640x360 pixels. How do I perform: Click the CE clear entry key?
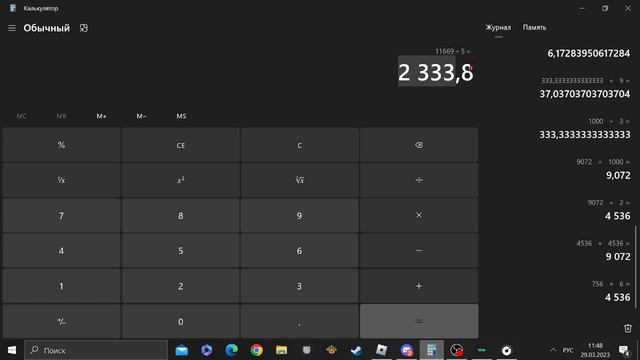[x=180, y=145]
